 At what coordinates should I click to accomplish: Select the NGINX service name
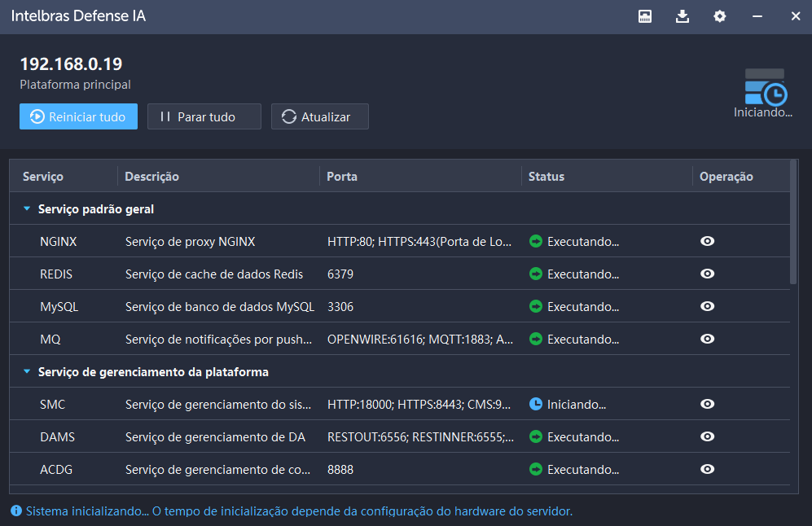59,242
